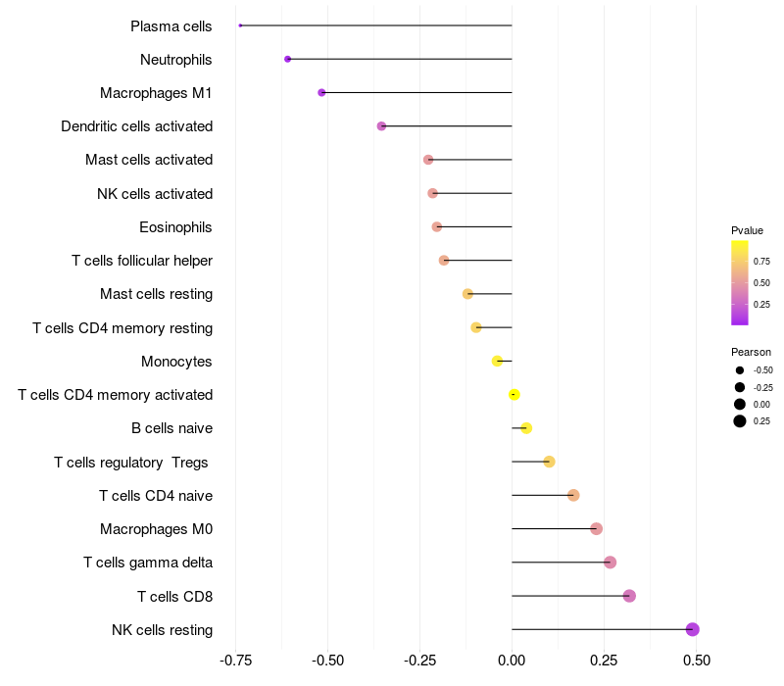This screenshot has width=784, height=686.
Task: Click the Dendritic cells activated label
Action: (x=136, y=126)
